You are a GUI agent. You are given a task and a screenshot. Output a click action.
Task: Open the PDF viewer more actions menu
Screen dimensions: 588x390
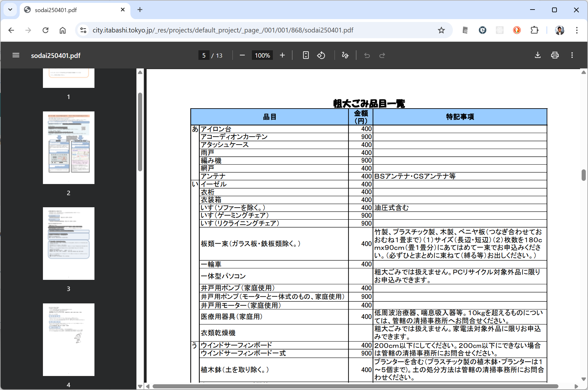coord(572,55)
